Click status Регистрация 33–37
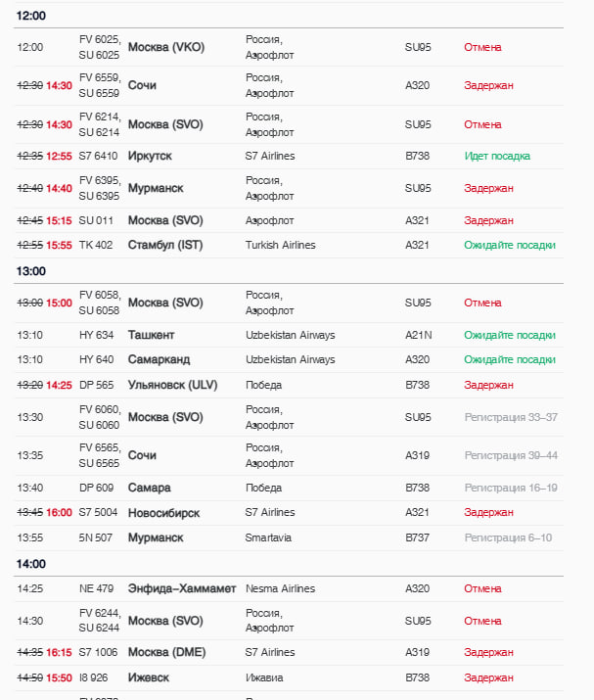This screenshot has width=594, height=700. [x=511, y=417]
